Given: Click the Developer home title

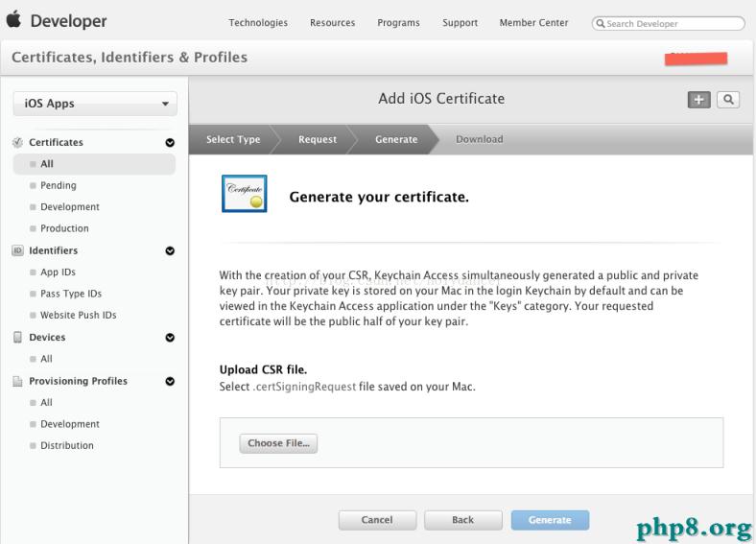Looking at the screenshot, I should pos(68,21).
